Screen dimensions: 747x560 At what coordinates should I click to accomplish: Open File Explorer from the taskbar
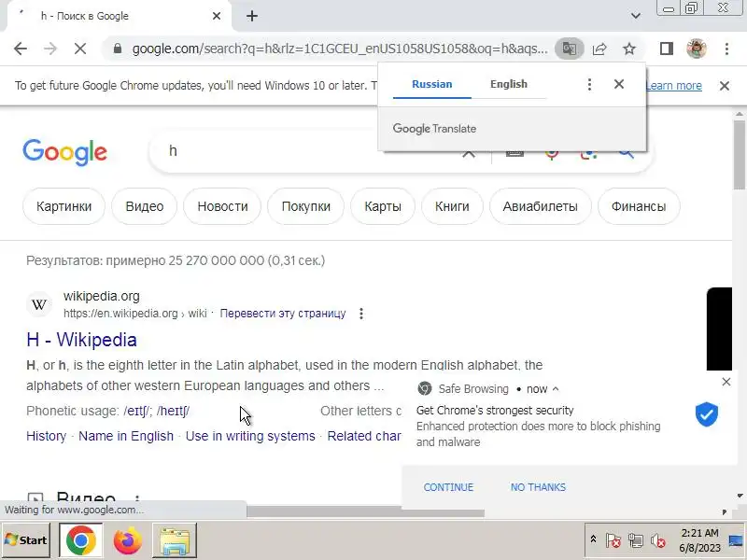pyautogui.click(x=175, y=540)
